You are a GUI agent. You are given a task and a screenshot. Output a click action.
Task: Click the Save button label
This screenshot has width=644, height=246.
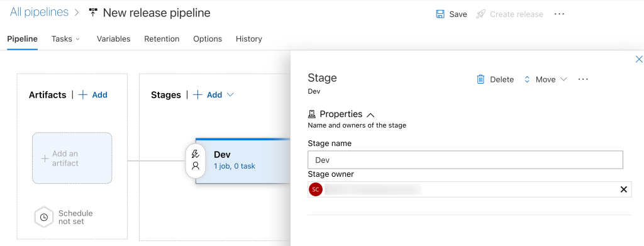point(458,14)
